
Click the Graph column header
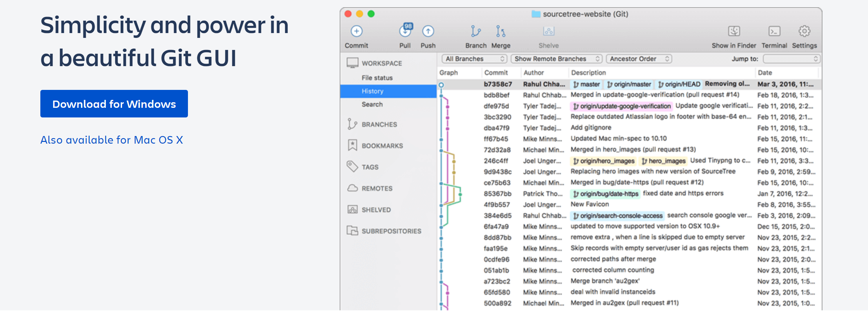click(449, 73)
